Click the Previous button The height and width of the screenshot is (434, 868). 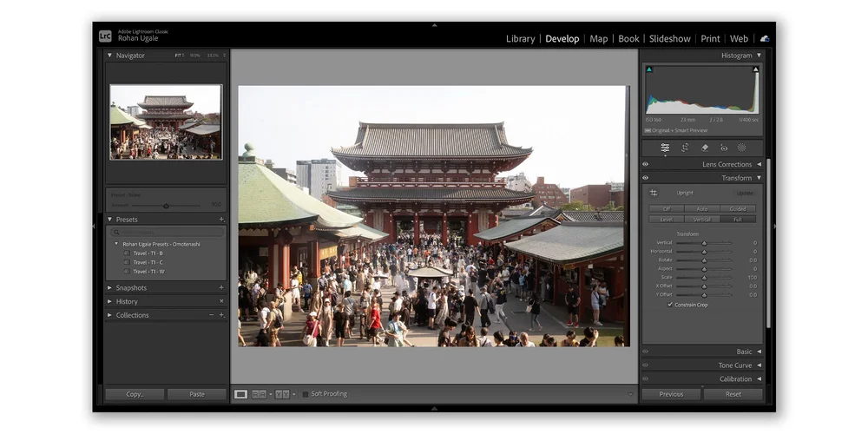tap(671, 394)
